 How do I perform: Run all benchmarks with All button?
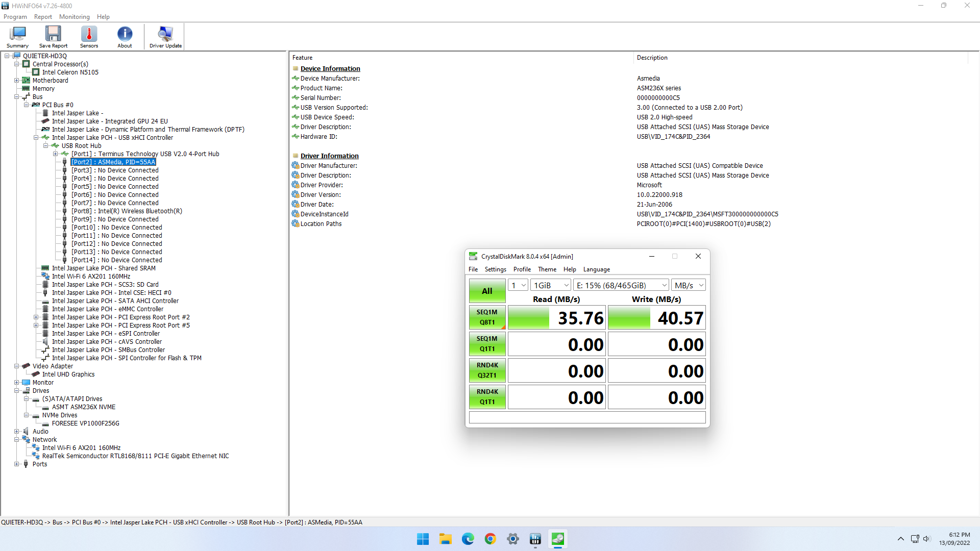point(487,291)
